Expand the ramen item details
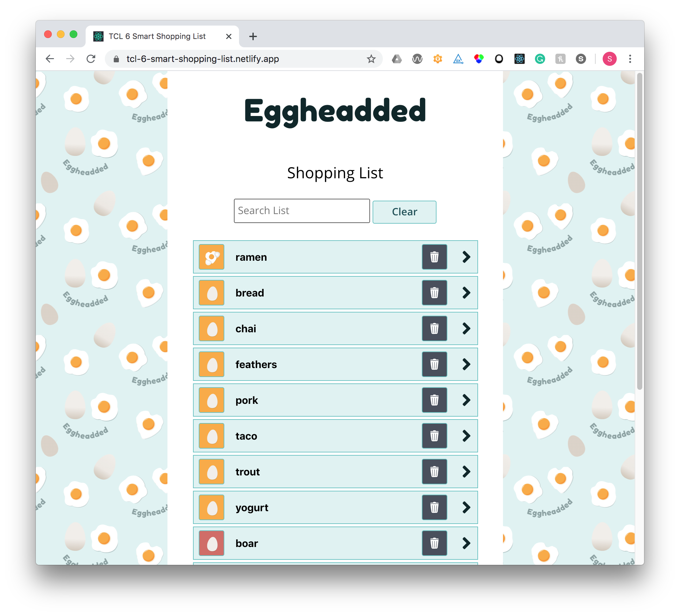 pyautogui.click(x=467, y=257)
